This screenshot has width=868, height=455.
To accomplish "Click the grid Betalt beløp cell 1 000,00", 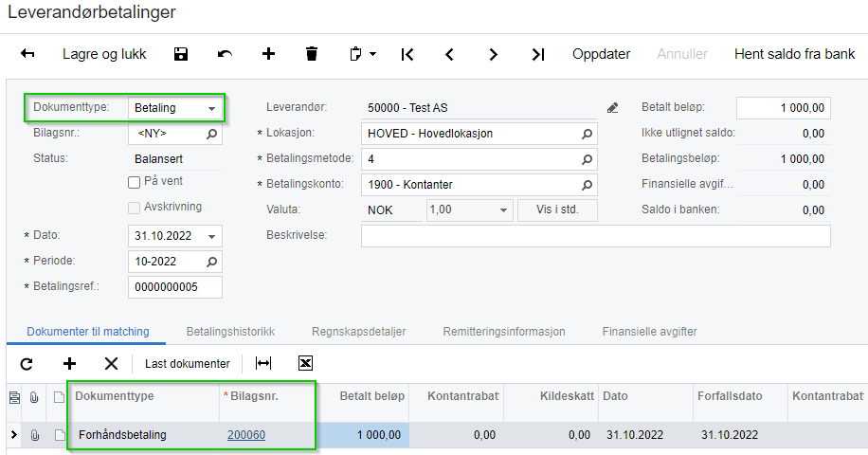I will [x=363, y=435].
